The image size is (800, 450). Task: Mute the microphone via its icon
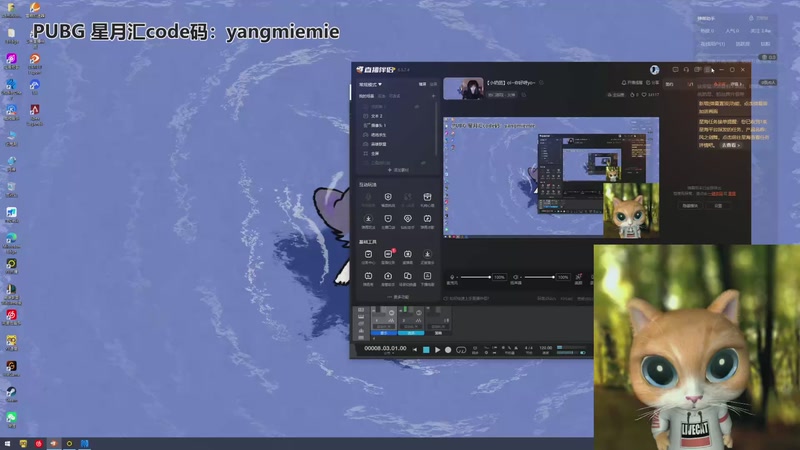[452, 277]
